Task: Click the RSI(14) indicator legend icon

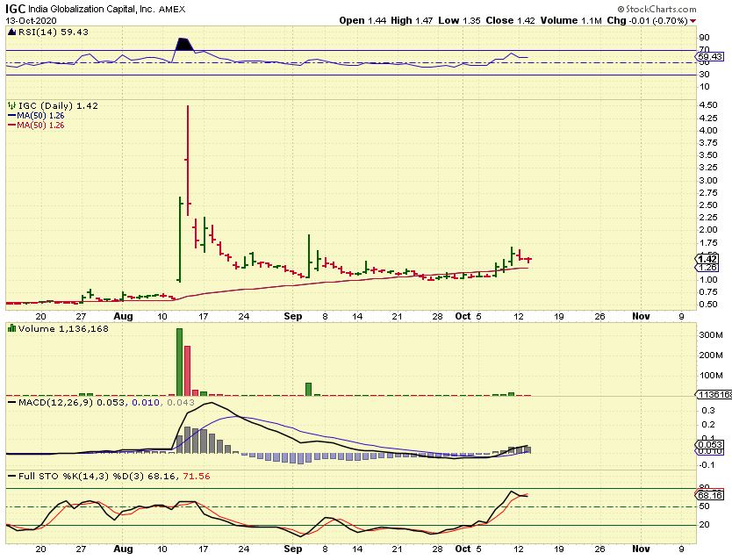Action: pos(12,32)
